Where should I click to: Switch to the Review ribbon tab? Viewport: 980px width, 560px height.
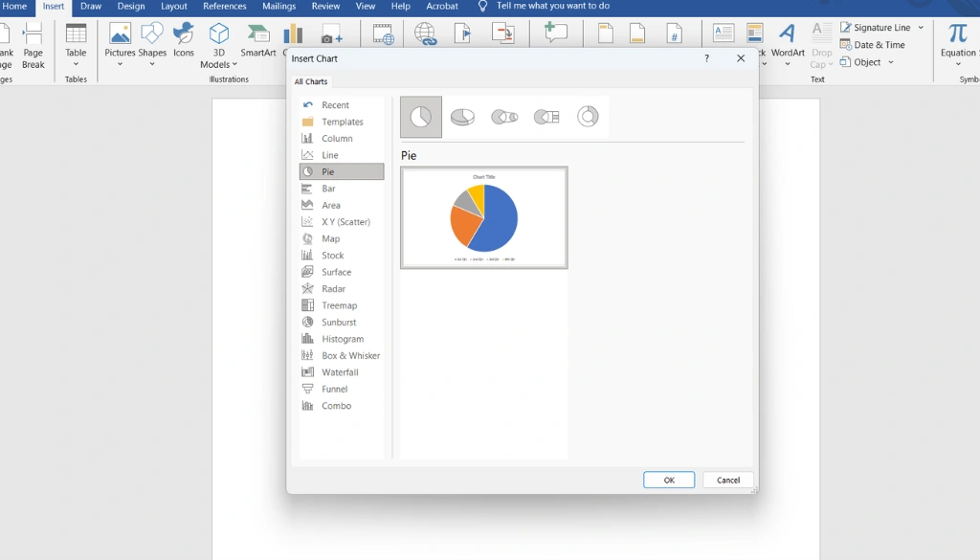coord(325,6)
